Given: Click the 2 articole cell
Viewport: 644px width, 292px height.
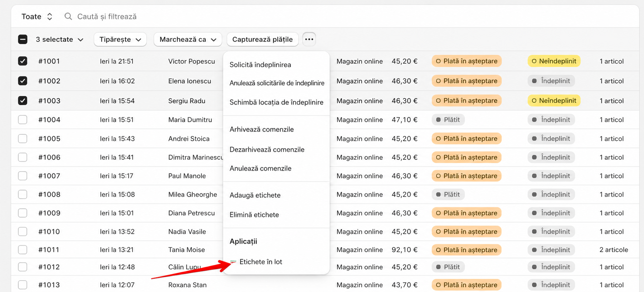Looking at the screenshot, I should [614, 250].
